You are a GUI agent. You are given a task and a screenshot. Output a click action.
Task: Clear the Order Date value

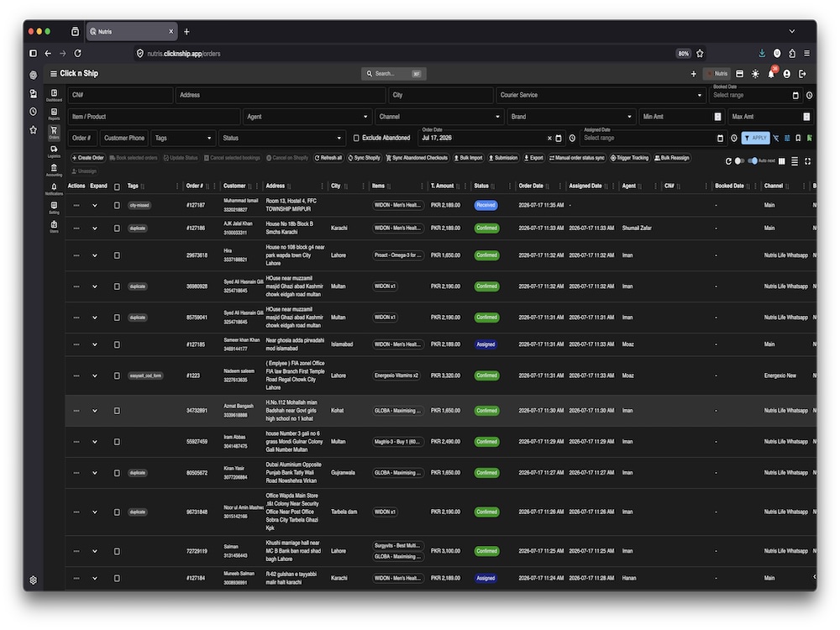click(549, 139)
